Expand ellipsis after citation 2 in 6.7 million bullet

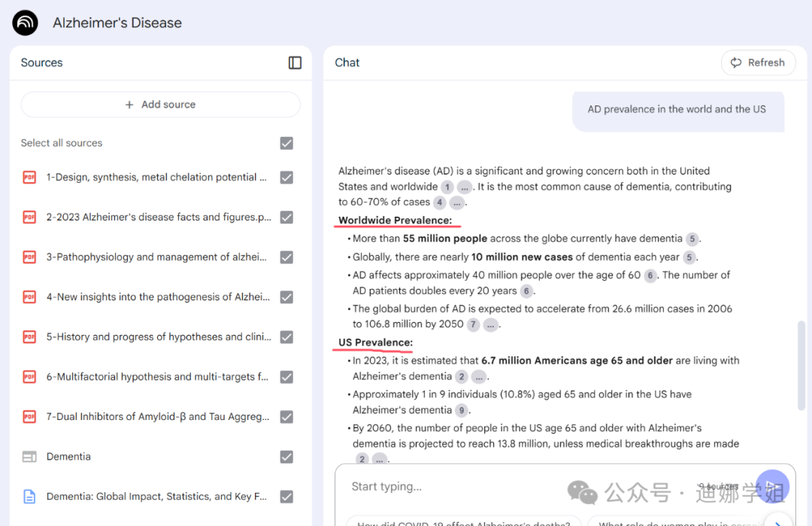click(x=479, y=377)
